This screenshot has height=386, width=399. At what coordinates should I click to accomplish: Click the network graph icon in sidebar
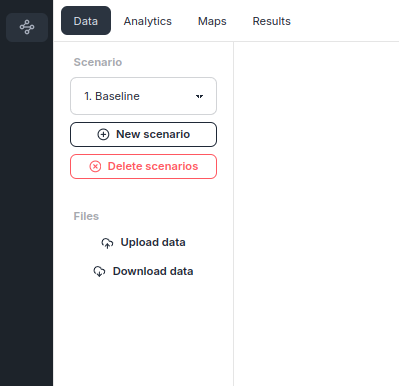(x=27, y=27)
